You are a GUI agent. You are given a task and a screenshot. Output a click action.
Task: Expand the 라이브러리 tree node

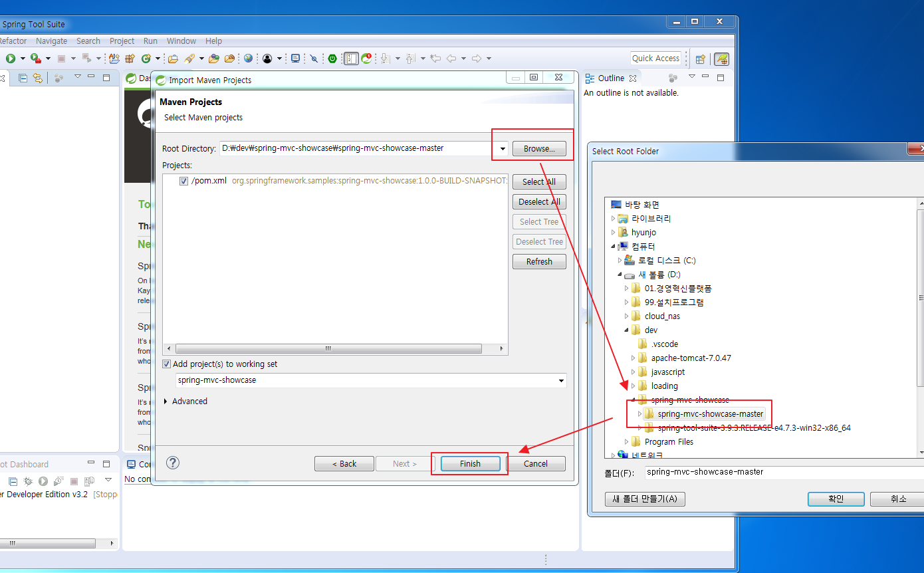click(x=613, y=219)
